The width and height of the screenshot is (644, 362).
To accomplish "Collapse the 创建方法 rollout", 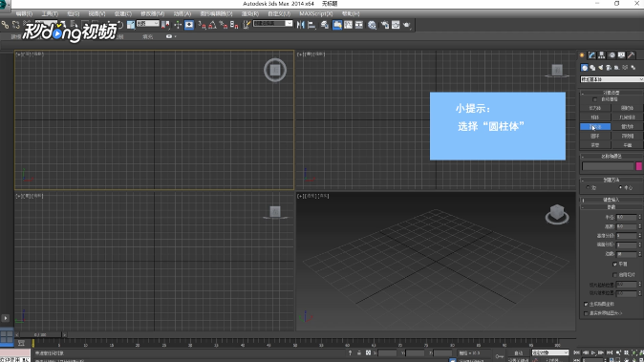I will (x=612, y=180).
